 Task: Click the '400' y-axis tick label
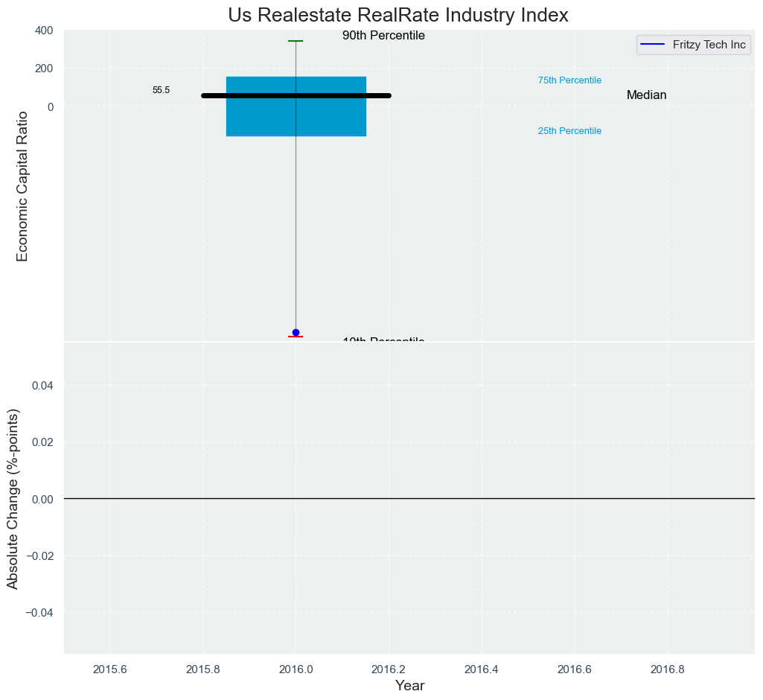(44, 31)
